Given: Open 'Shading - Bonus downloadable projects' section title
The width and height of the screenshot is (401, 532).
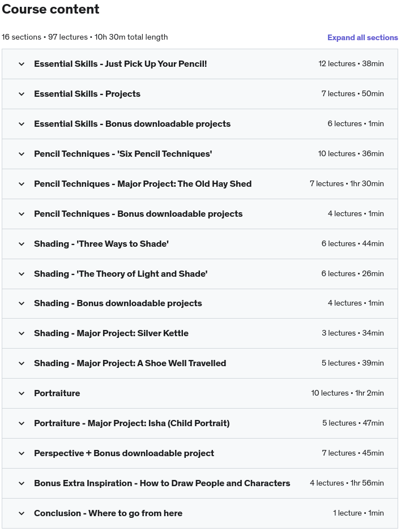Looking at the screenshot, I should 118,303.
